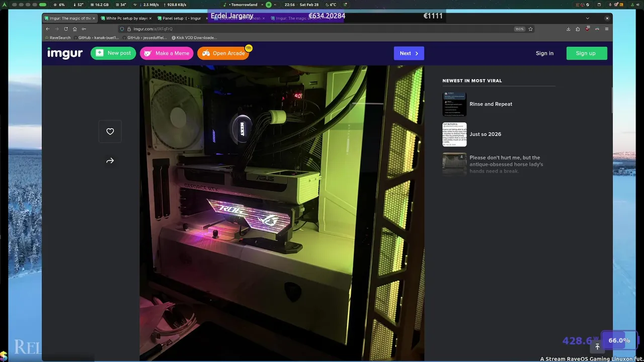Viewport: 644px width, 362px height.
Task: Close the White Pc setup tab
Action: pos(150,18)
